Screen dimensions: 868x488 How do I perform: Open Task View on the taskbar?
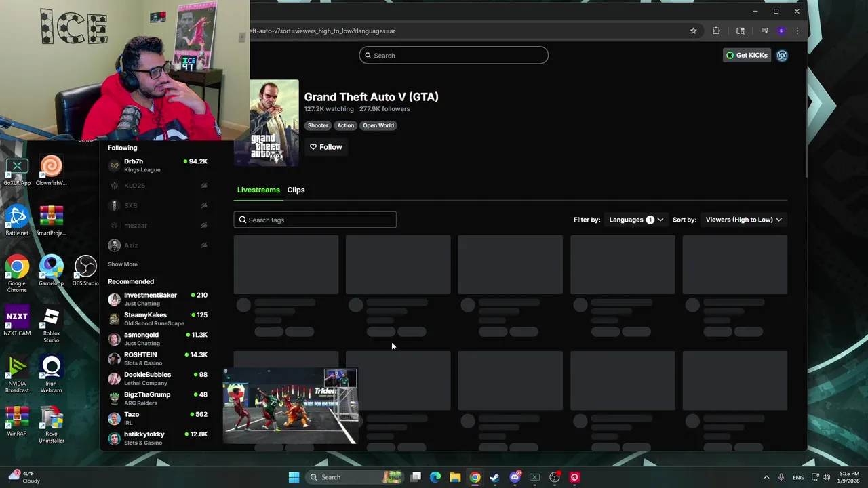[x=416, y=477]
